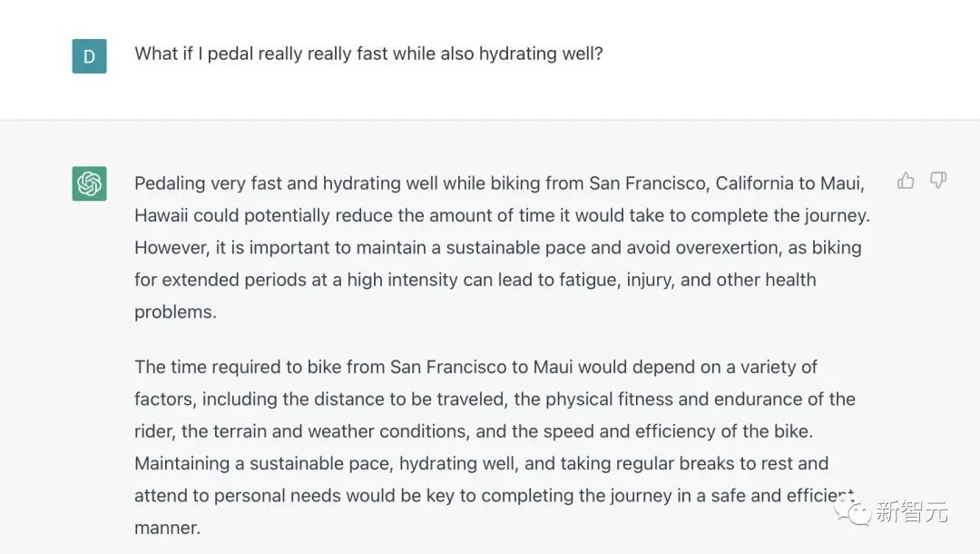Click the green ChatGPT logo avatar
Image resolution: width=980 pixels, height=554 pixels.
[89, 183]
